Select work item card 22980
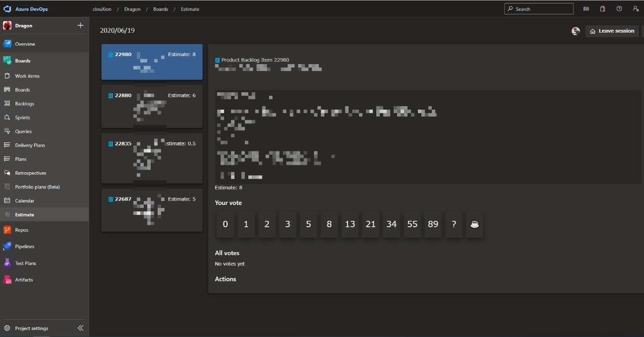Screen dimensions: 644x337 pos(152,62)
